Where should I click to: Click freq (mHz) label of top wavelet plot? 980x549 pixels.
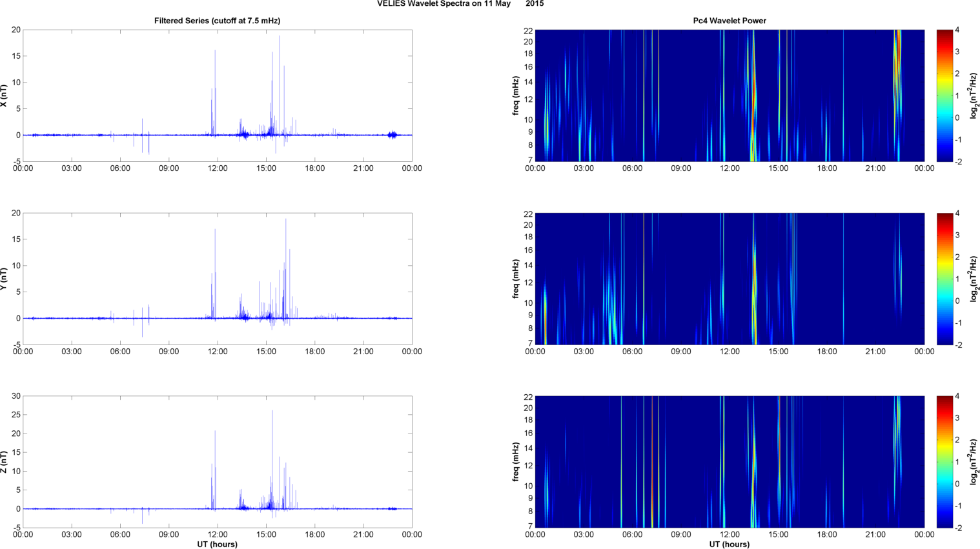516,95
